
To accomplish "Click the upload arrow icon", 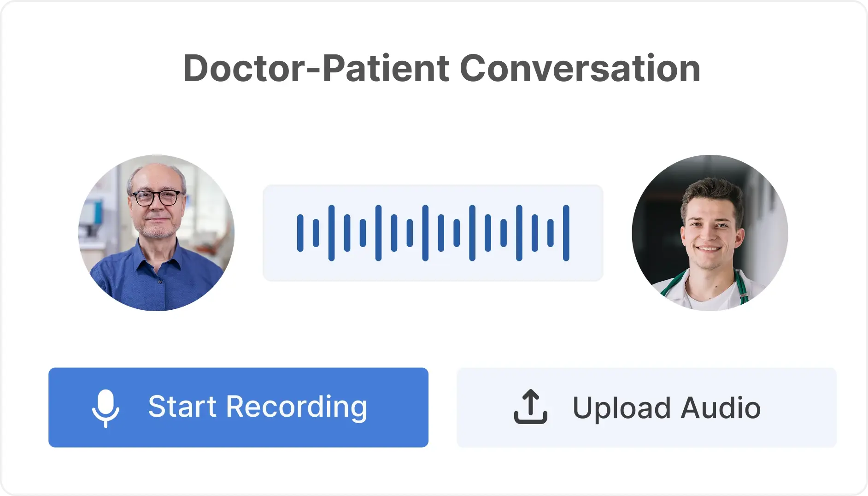I will pos(529,407).
